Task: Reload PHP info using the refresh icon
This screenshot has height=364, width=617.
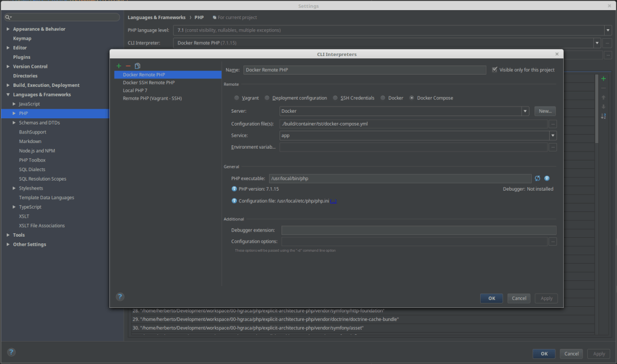Action: (x=537, y=178)
